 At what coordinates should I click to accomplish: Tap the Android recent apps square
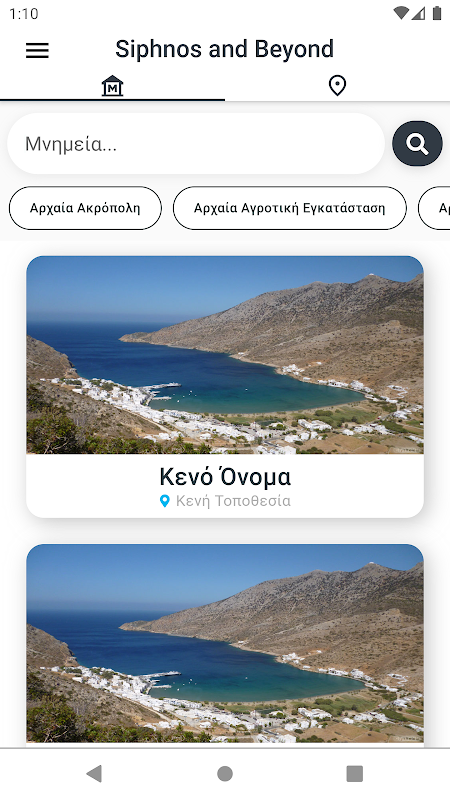point(355,773)
